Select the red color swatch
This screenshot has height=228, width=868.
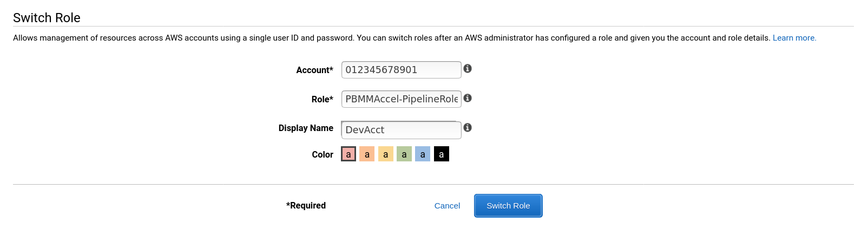(x=348, y=154)
